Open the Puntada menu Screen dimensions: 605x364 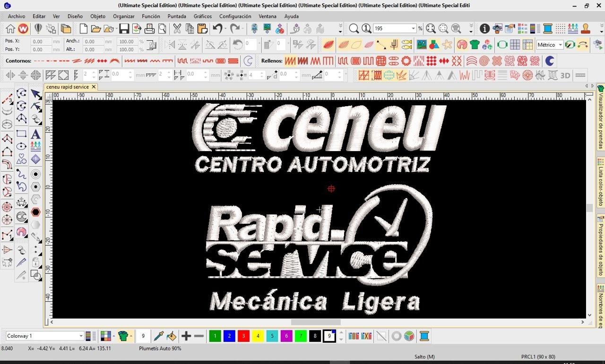pyautogui.click(x=177, y=16)
